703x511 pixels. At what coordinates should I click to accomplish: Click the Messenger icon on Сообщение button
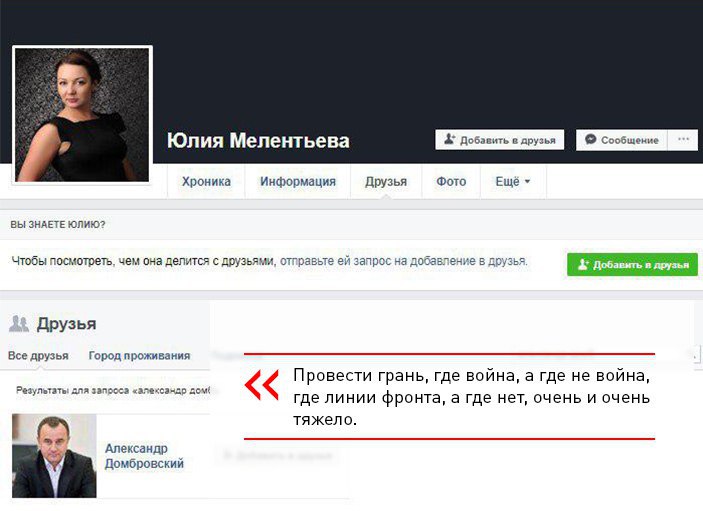click(x=590, y=139)
